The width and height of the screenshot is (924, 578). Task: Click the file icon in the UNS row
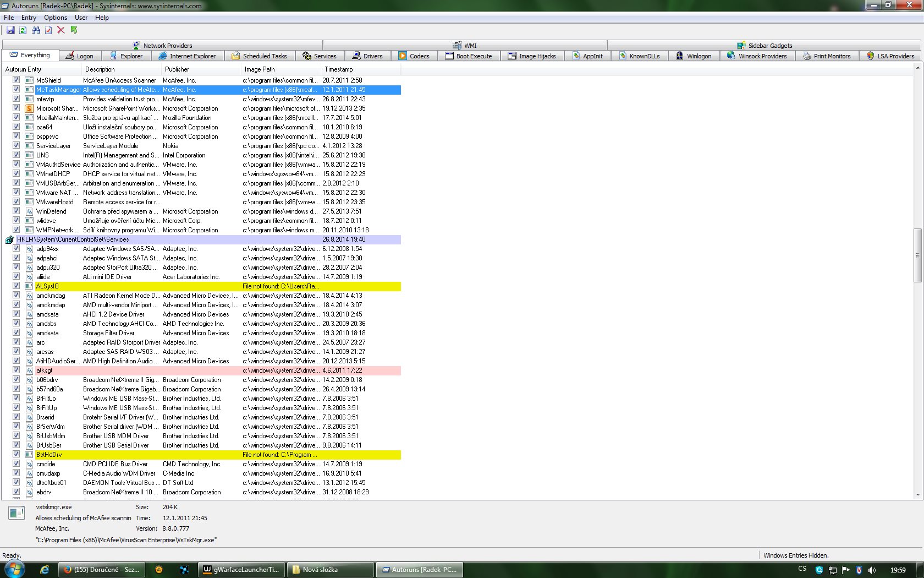coord(30,155)
